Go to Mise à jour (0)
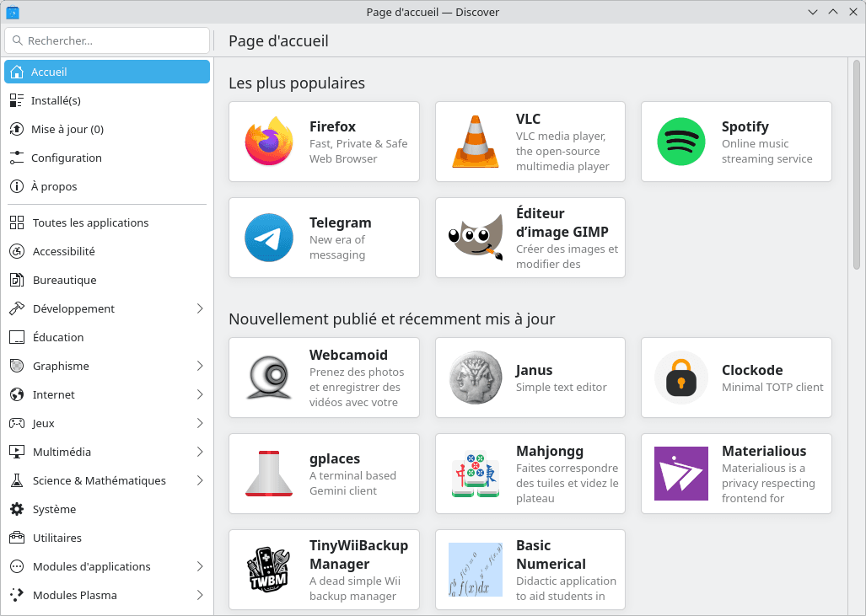This screenshot has width=866, height=616. point(67,129)
